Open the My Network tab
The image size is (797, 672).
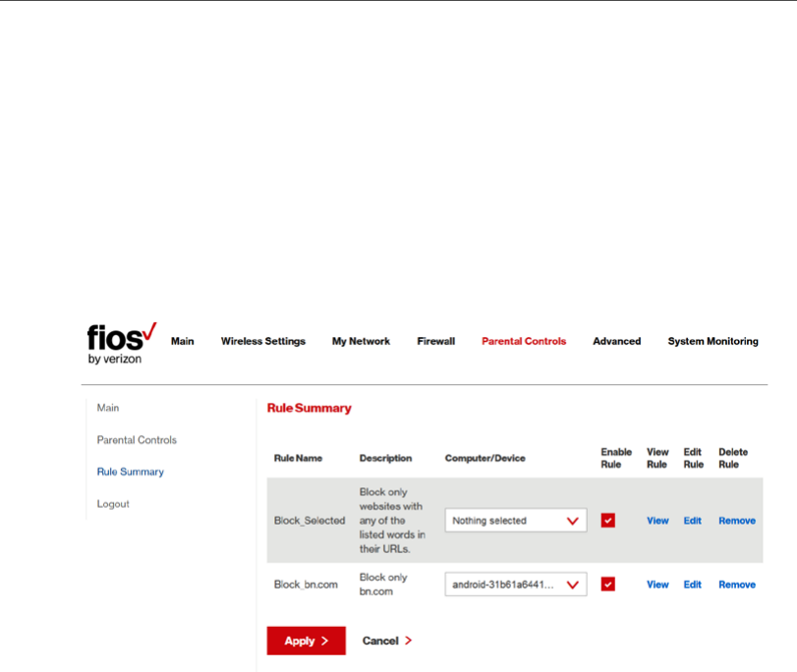pyautogui.click(x=361, y=341)
